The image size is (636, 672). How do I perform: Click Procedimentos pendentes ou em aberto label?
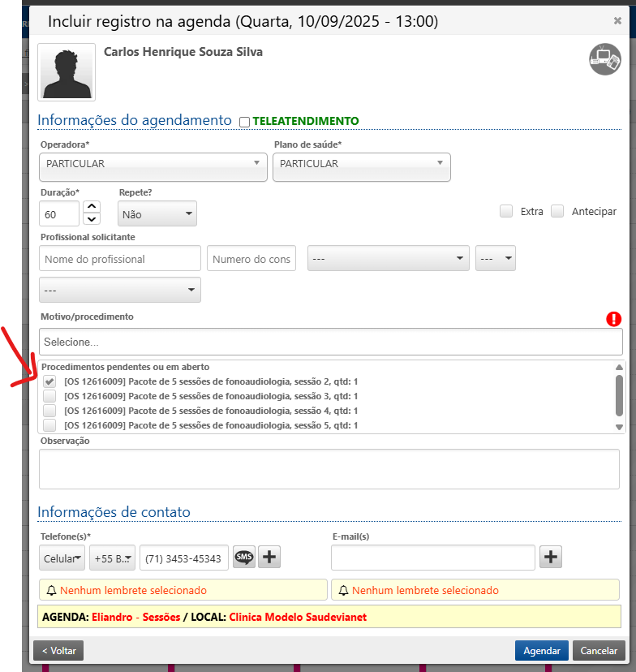125,367
